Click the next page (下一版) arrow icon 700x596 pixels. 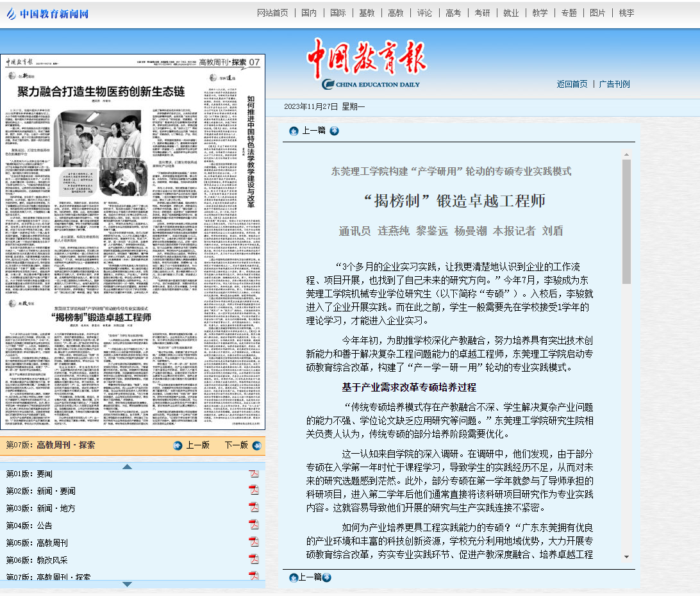(256, 445)
